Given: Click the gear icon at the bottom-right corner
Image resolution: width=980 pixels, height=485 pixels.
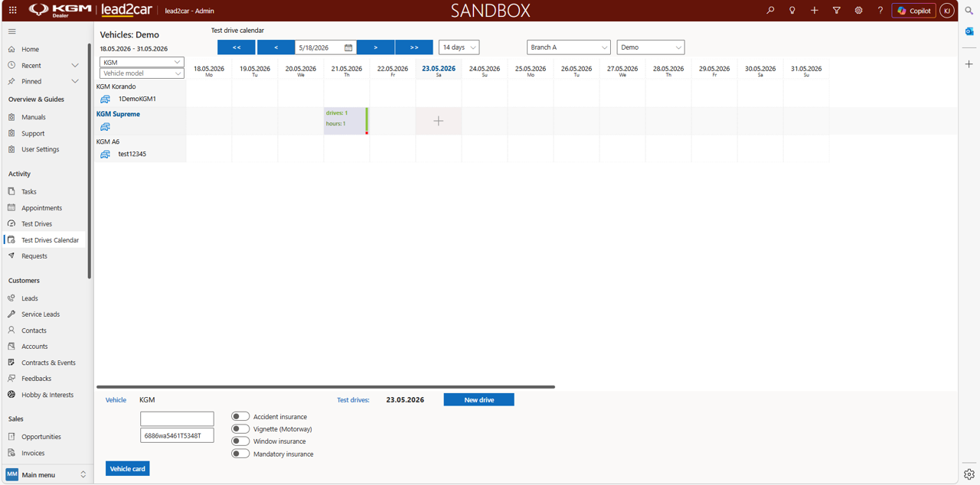Looking at the screenshot, I should (x=969, y=474).
